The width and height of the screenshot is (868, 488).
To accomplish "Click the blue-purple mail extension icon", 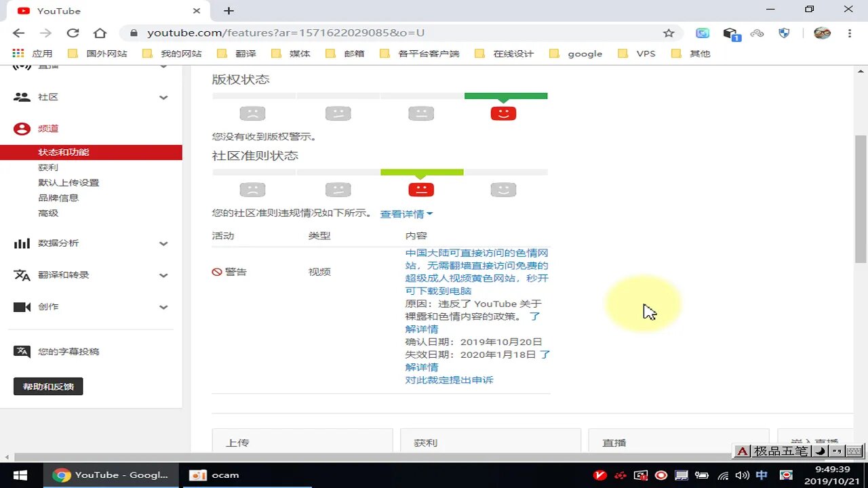I will coord(703,33).
